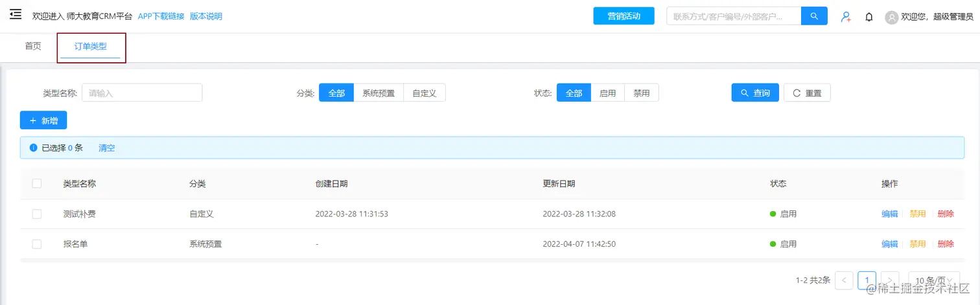This screenshot has width=980, height=305.
Task: Select page 1 in pagination
Action: pos(867,280)
